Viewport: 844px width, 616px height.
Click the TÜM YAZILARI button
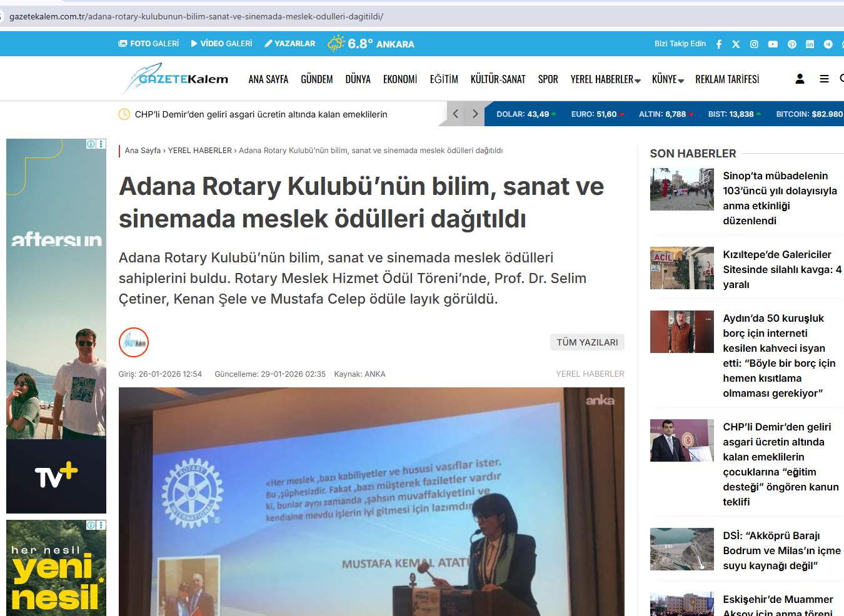[x=587, y=342]
